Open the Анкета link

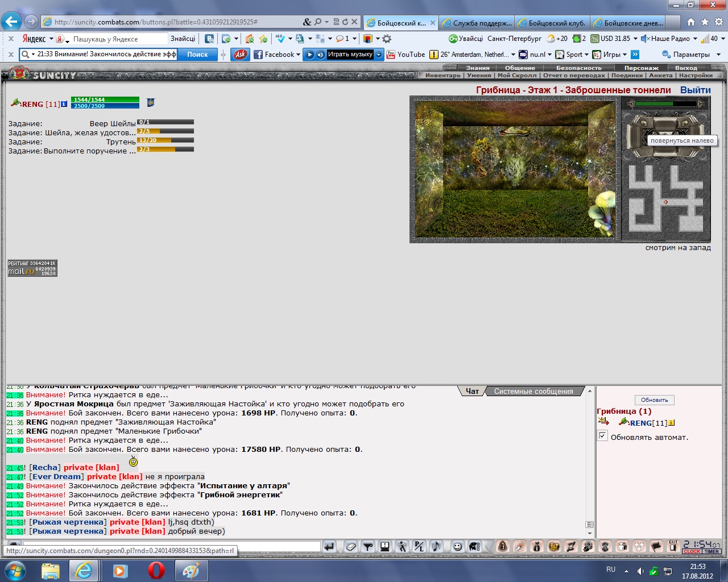point(660,75)
